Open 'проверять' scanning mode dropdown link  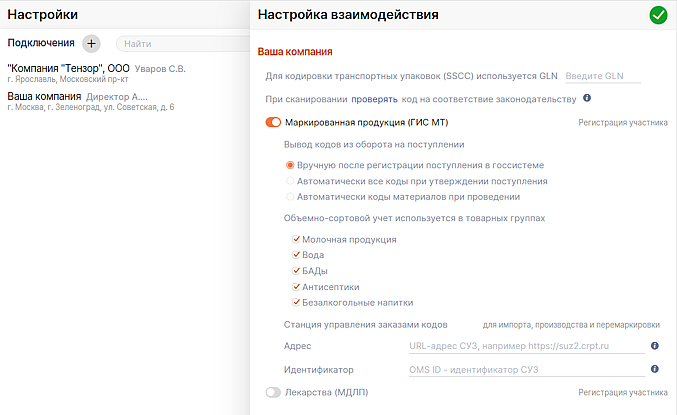pyautogui.click(x=372, y=99)
